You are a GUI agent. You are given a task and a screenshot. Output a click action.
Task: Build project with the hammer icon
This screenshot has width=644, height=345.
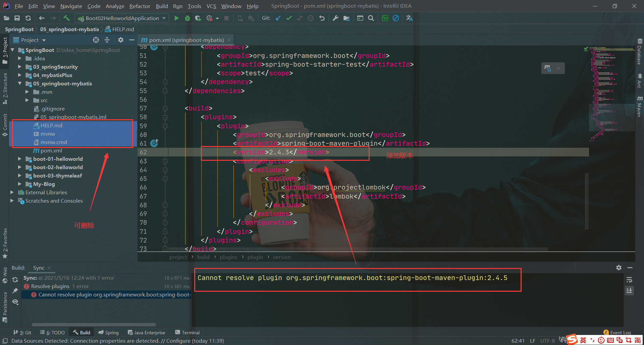pos(66,18)
